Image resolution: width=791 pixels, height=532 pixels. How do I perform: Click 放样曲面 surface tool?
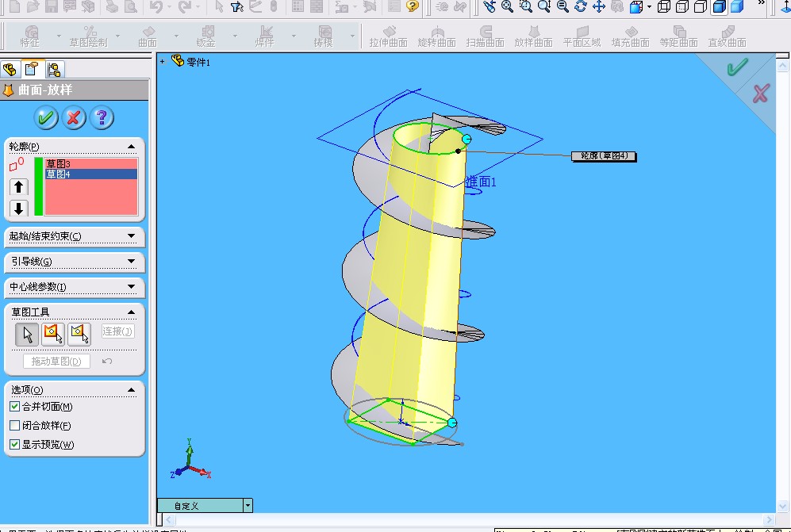point(533,36)
